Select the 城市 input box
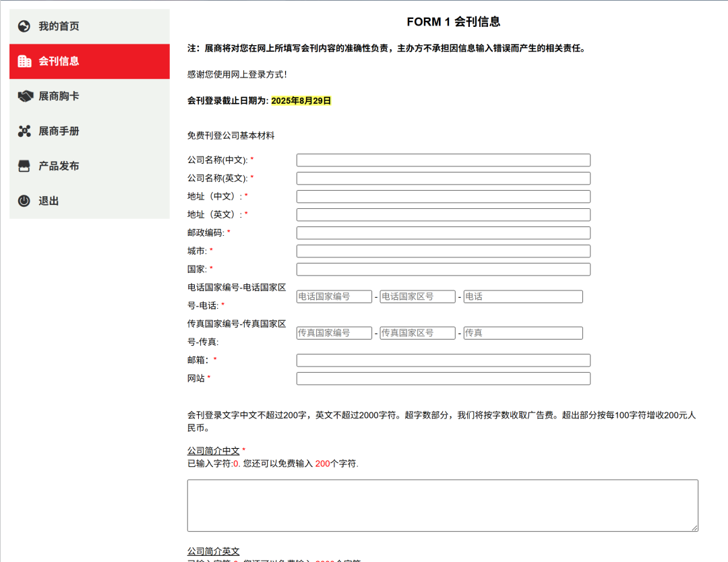 click(x=443, y=251)
